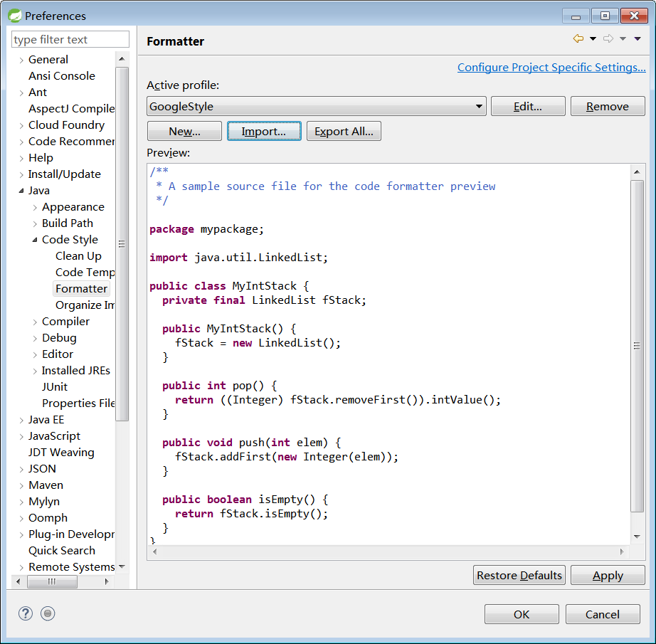This screenshot has height=644, width=656.
Task: Click Export All... profiles button
Action: pyautogui.click(x=344, y=132)
